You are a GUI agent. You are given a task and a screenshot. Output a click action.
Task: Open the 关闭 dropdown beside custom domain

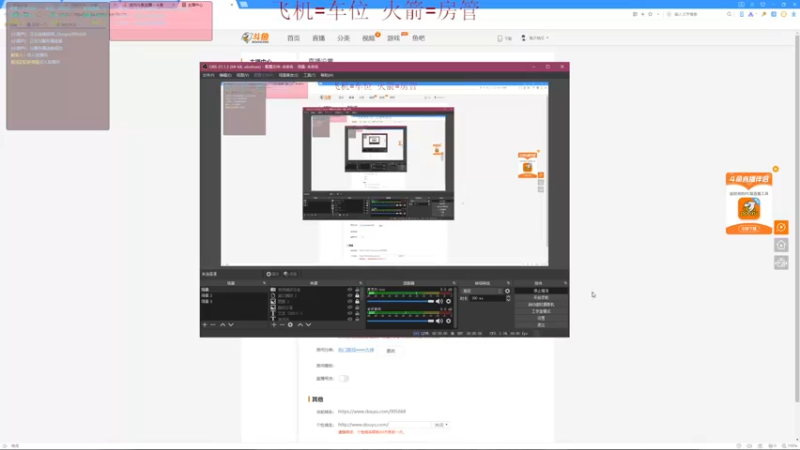click(441, 424)
